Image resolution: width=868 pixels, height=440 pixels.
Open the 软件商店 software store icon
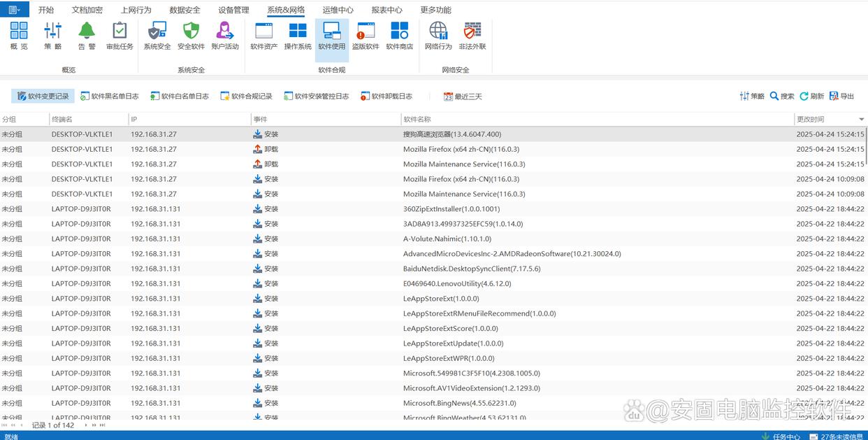[399, 36]
